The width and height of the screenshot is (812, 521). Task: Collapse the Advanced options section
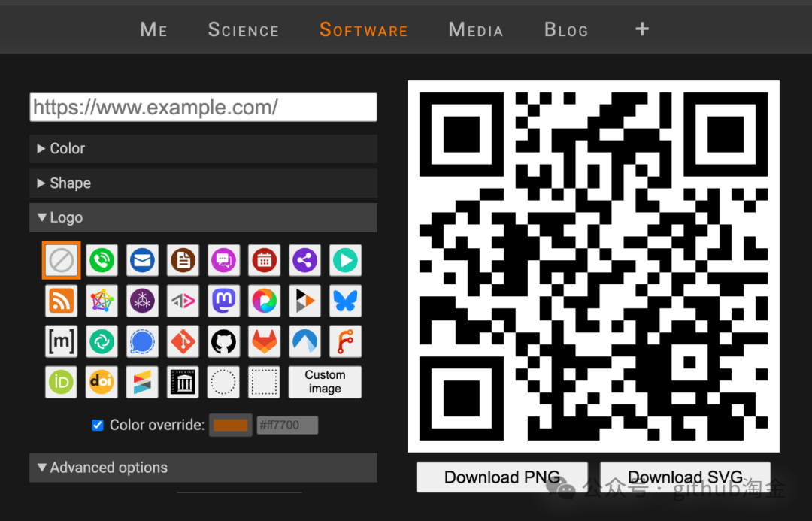click(x=204, y=468)
